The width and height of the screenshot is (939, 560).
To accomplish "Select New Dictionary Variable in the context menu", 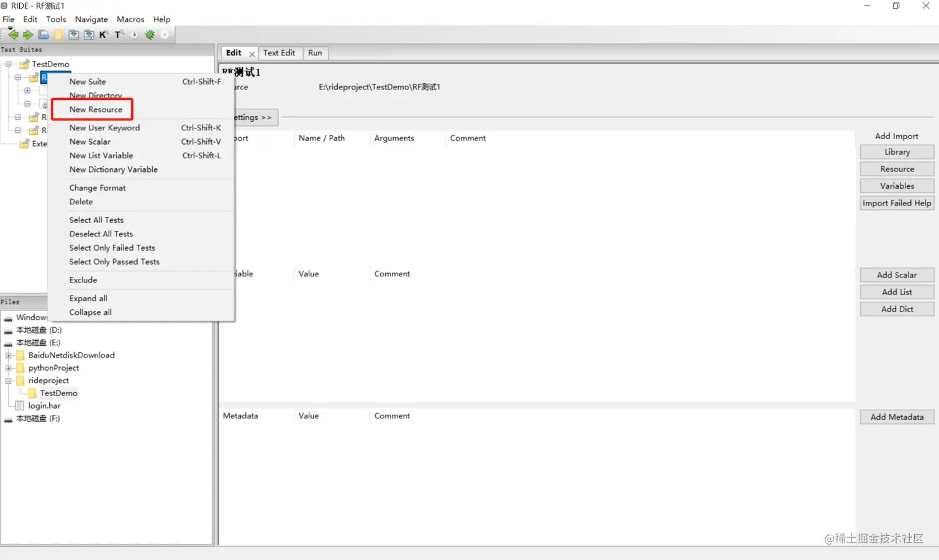I will tap(142, 169).
